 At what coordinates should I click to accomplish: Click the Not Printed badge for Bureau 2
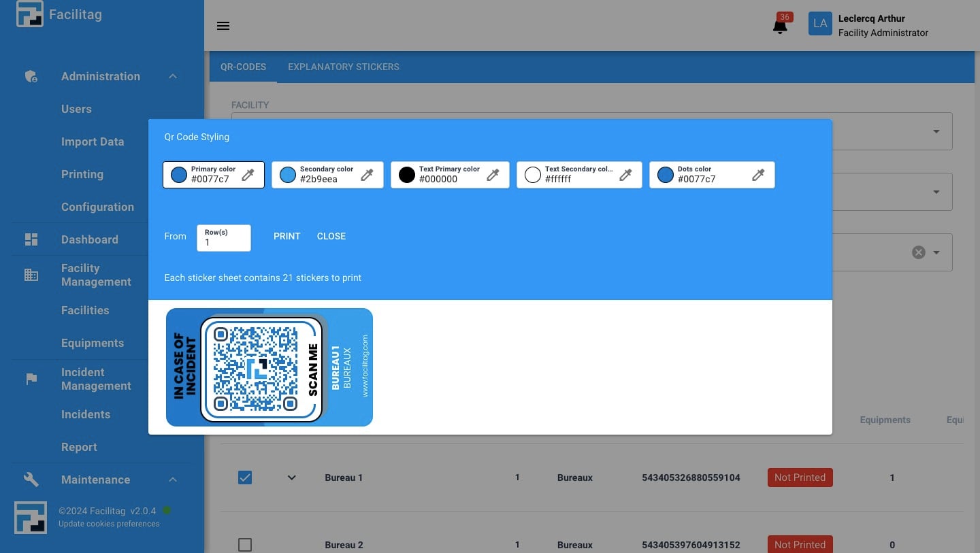click(800, 544)
